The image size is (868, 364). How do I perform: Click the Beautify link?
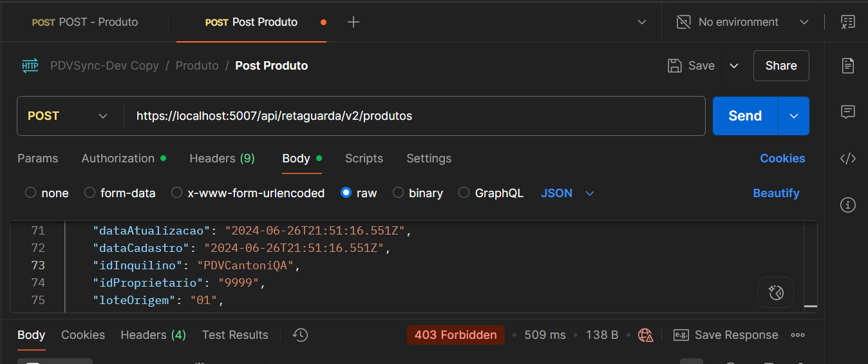click(776, 193)
